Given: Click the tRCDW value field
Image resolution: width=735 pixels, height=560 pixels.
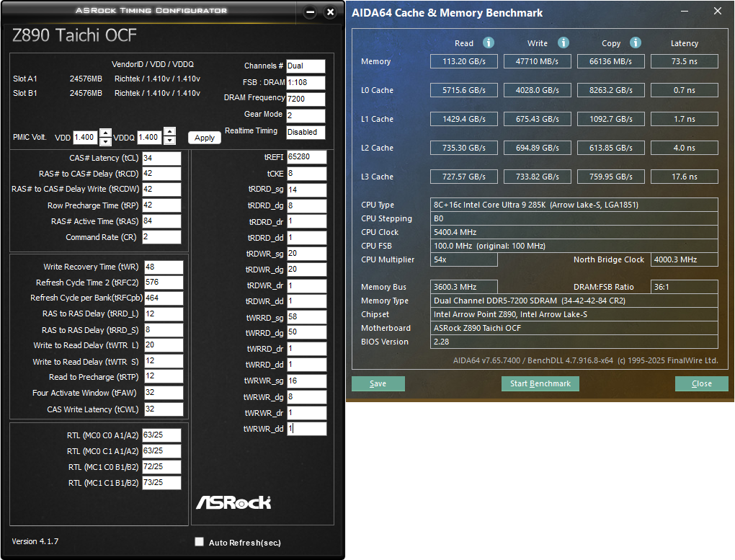Looking at the screenshot, I should [x=161, y=189].
